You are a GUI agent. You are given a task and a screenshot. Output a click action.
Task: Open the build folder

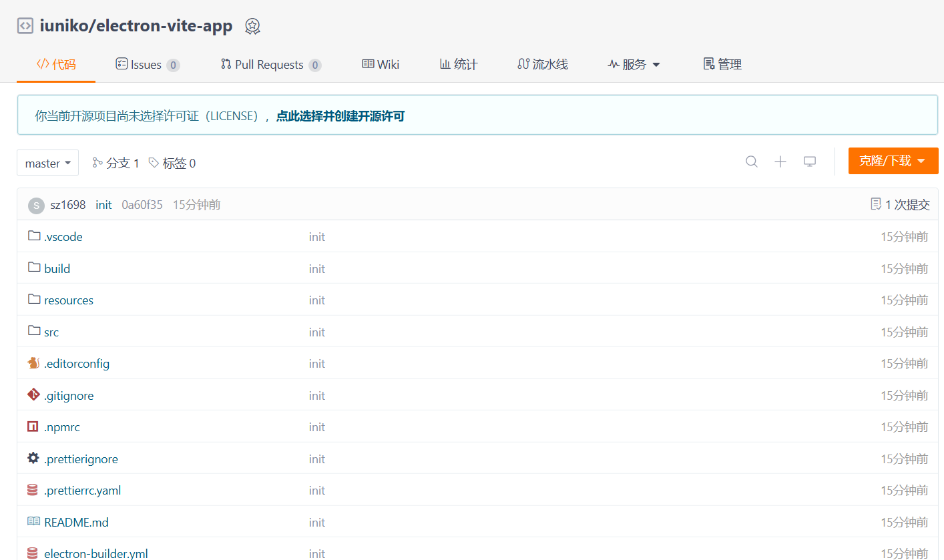click(57, 268)
